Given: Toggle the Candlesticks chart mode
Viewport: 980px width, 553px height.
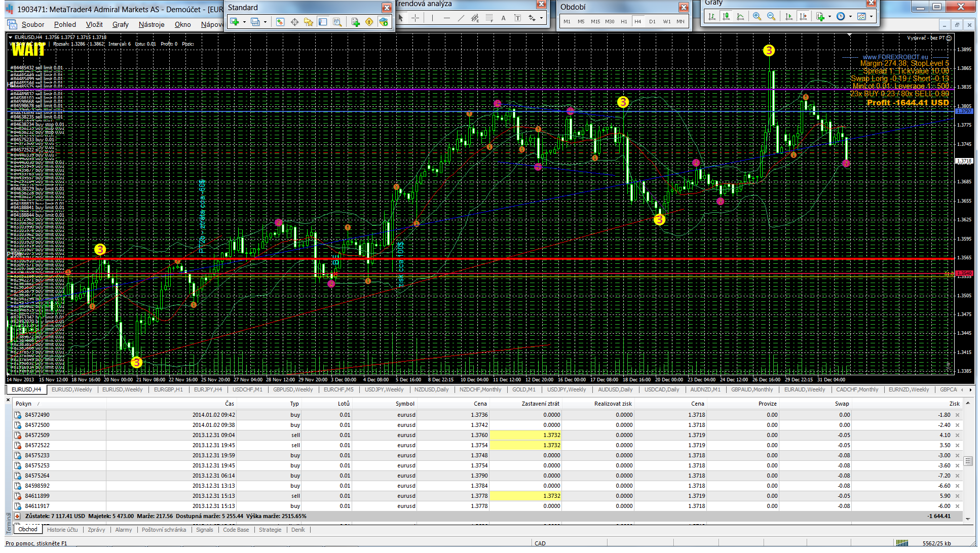Looking at the screenshot, I should point(726,16).
